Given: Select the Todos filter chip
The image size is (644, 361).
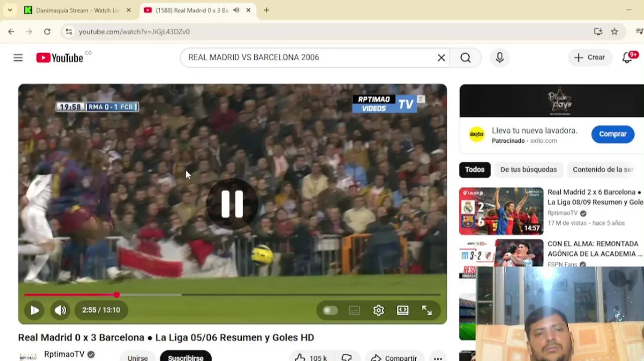Looking at the screenshot, I should [474, 169].
